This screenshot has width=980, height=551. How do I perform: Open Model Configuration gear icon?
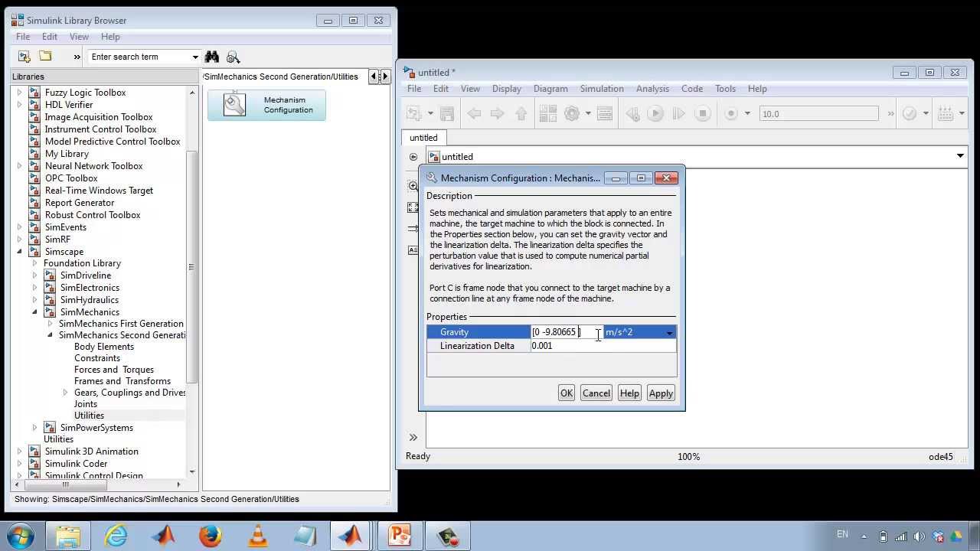(572, 113)
